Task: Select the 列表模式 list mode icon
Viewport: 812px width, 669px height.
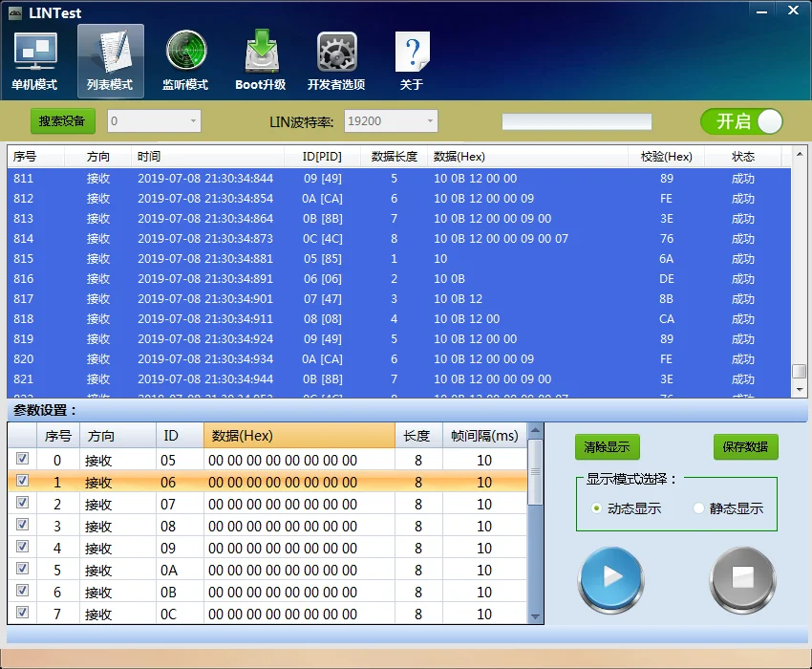Action: [110, 60]
